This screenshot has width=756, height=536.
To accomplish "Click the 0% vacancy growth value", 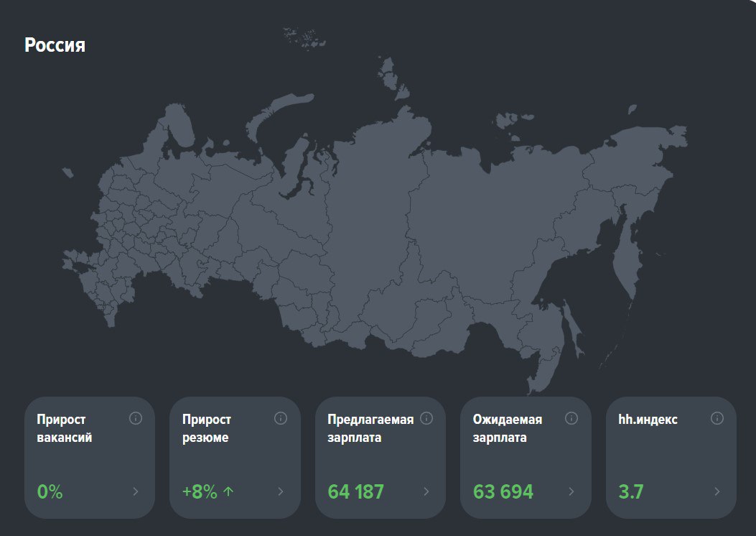I will 50,492.
